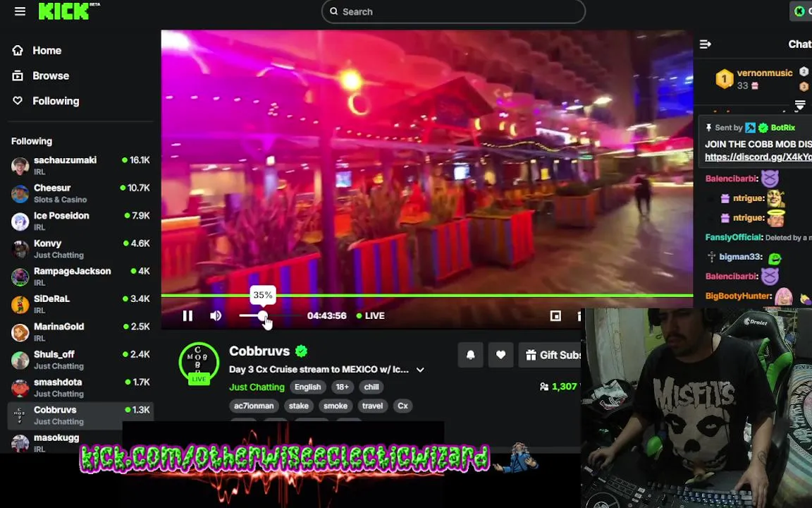Click the Cobbruvs channel name
Screen dimensions: 812x508
[259, 351]
